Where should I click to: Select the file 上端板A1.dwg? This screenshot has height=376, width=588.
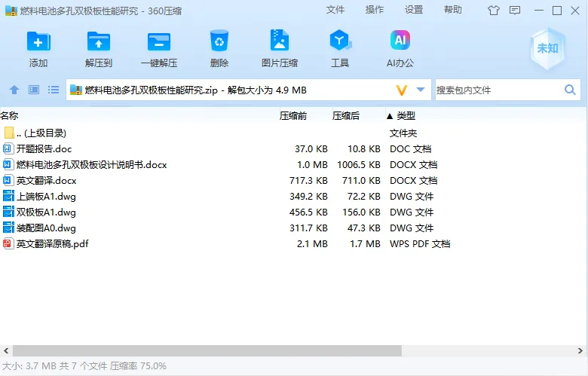46,196
